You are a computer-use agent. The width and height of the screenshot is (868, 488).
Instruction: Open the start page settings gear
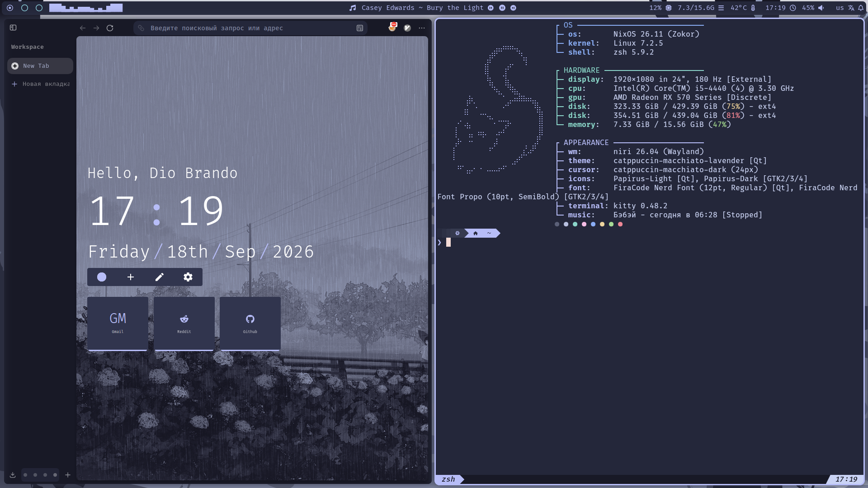[188, 277]
